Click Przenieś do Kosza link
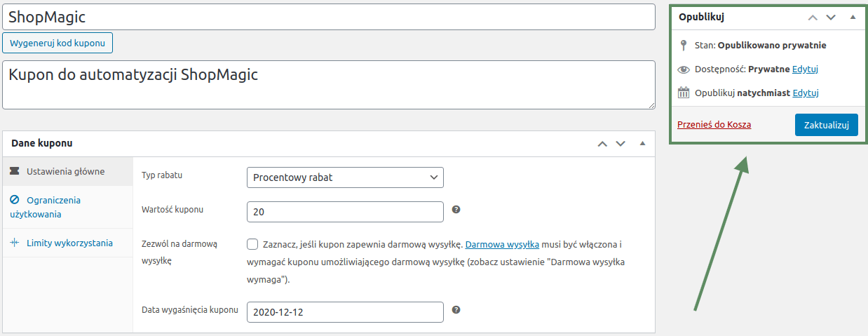 (x=714, y=125)
